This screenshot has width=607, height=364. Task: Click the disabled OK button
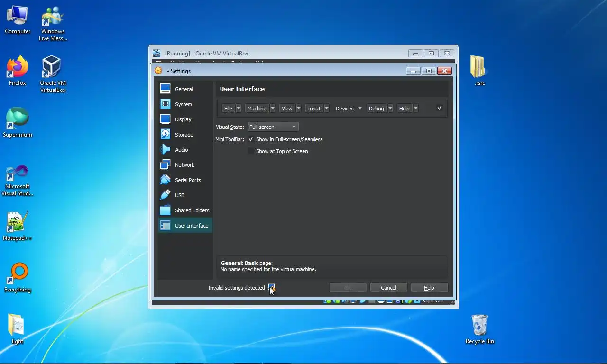tap(348, 288)
